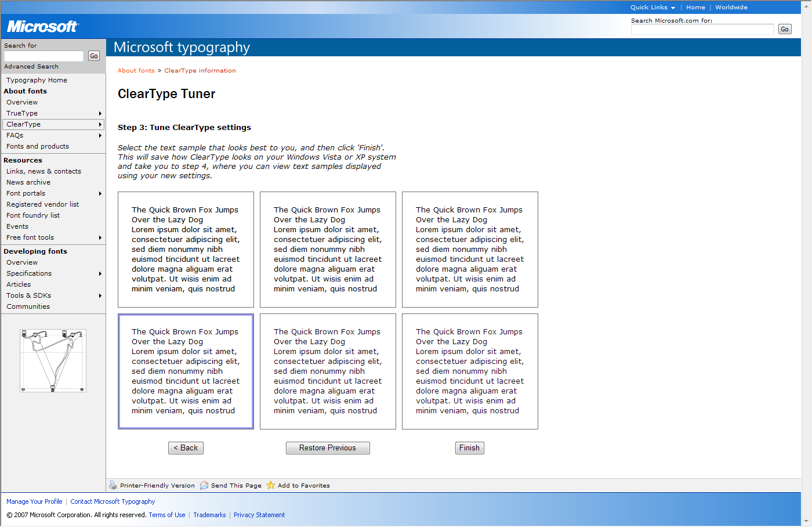
Task: Select the top-middle ClearType text sample
Action: pos(328,250)
